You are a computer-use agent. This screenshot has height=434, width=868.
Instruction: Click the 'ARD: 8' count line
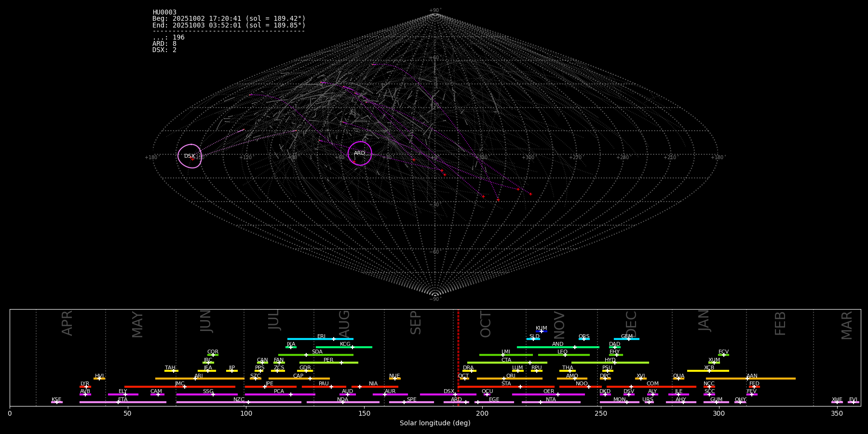(164, 44)
